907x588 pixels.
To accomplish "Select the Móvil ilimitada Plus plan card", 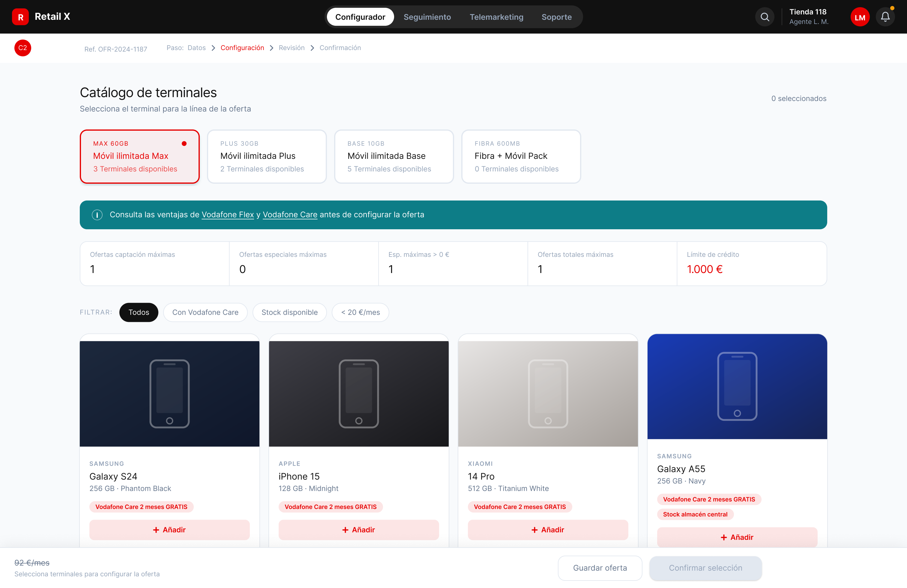I will click(267, 156).
